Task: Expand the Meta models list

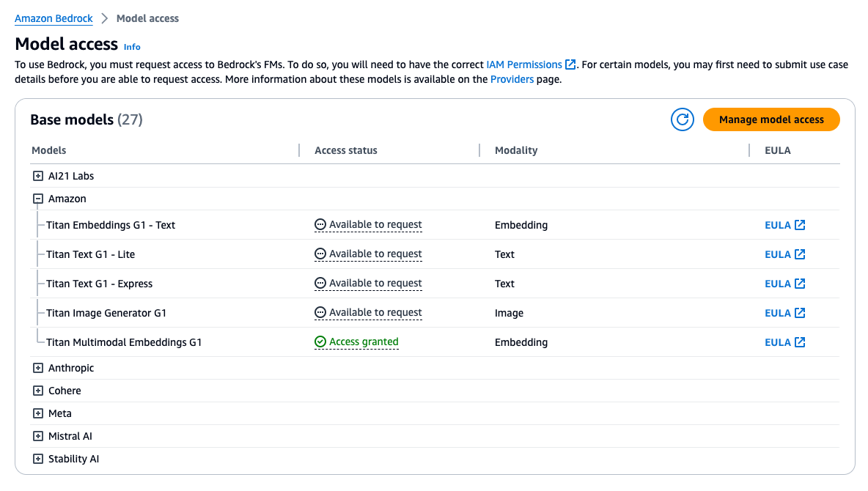Action: pos(38,413)
